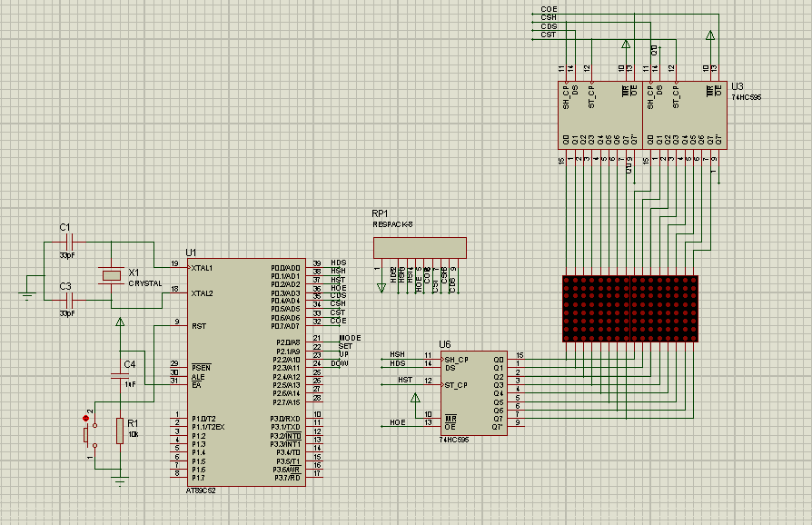The image size is (812, 525).
Task: Click the MODE net label at P2.0
Action: pyautogui.click(x=350, y=338)
